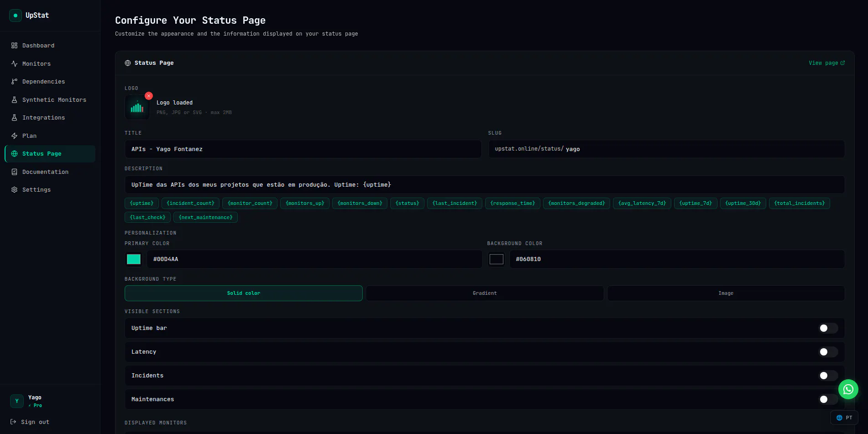Click the Integrations flask icon
868x434 pixels.
pos(14,118)
